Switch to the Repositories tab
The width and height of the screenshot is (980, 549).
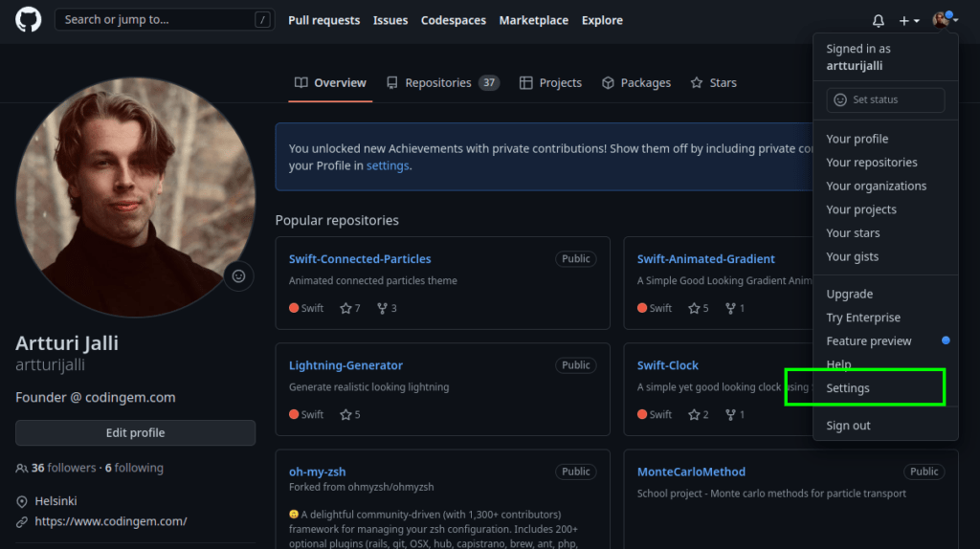click(442, 82)
